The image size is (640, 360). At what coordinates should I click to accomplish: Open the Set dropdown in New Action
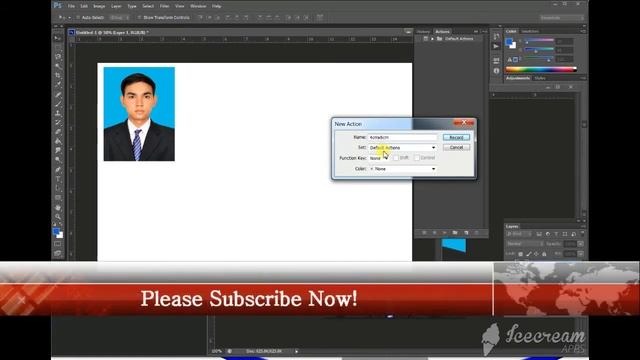coord(402,147)
